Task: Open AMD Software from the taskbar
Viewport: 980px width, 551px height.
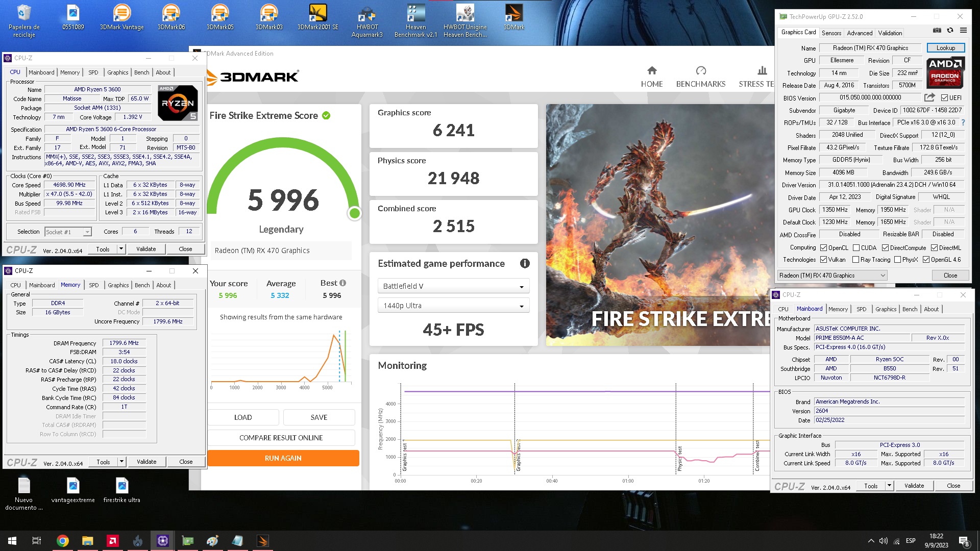Action: (x=113, y=541)
